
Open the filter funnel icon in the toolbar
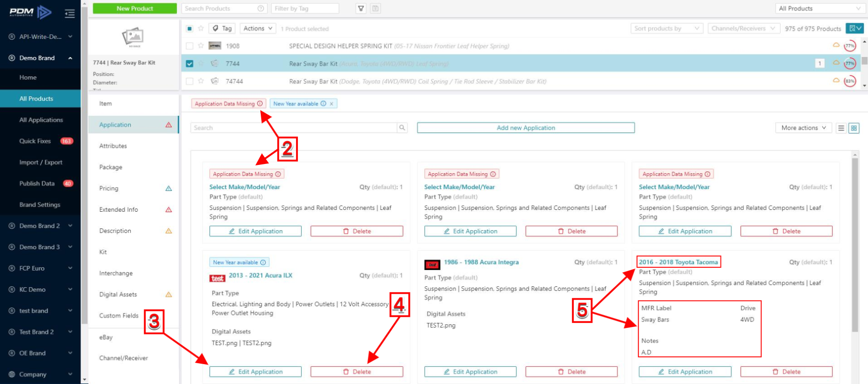pos(361,8)
